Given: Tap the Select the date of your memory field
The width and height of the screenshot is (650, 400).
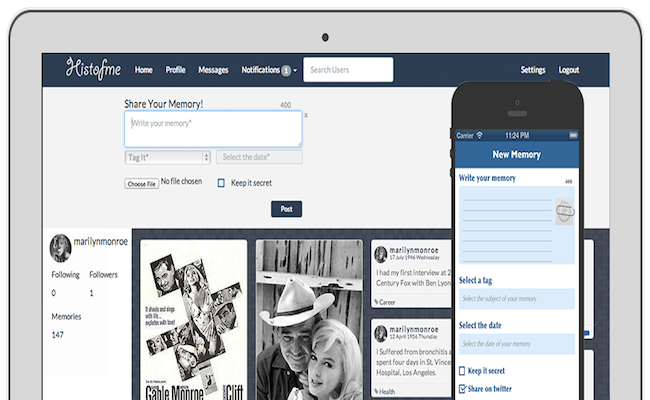Looking at the screenshot, I should click(x=517, y=344).
